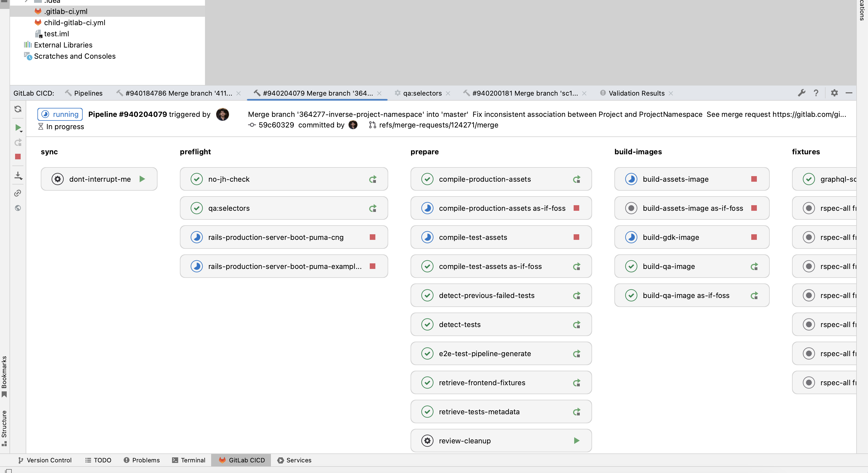Close the qa:selectors tab
The width and height of the screenshot is (868, 473).
448,93
